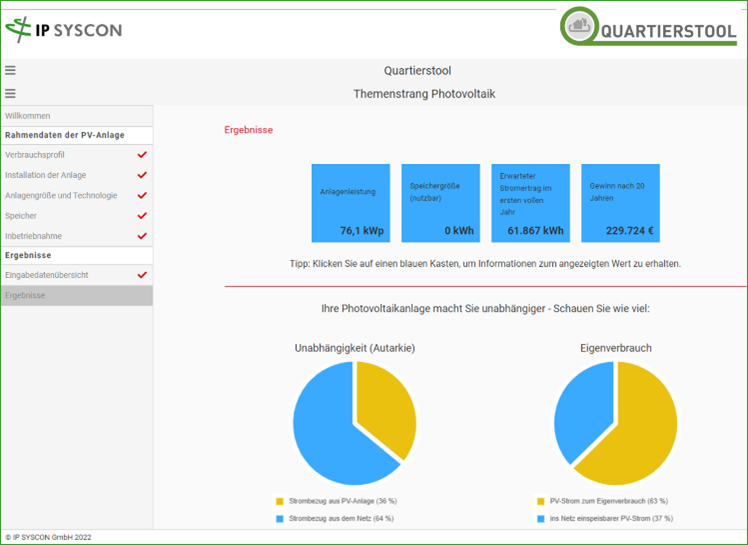Image resolution: width=748 pixels, height=545 pixels.
Task: Click the red checkmark beside Speicher
Action: 142,216
